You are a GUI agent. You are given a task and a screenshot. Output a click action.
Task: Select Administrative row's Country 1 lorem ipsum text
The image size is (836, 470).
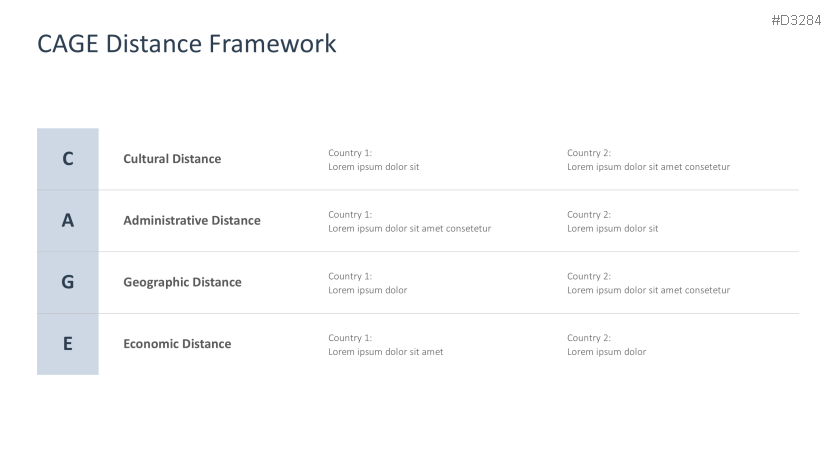pos(409,229)
